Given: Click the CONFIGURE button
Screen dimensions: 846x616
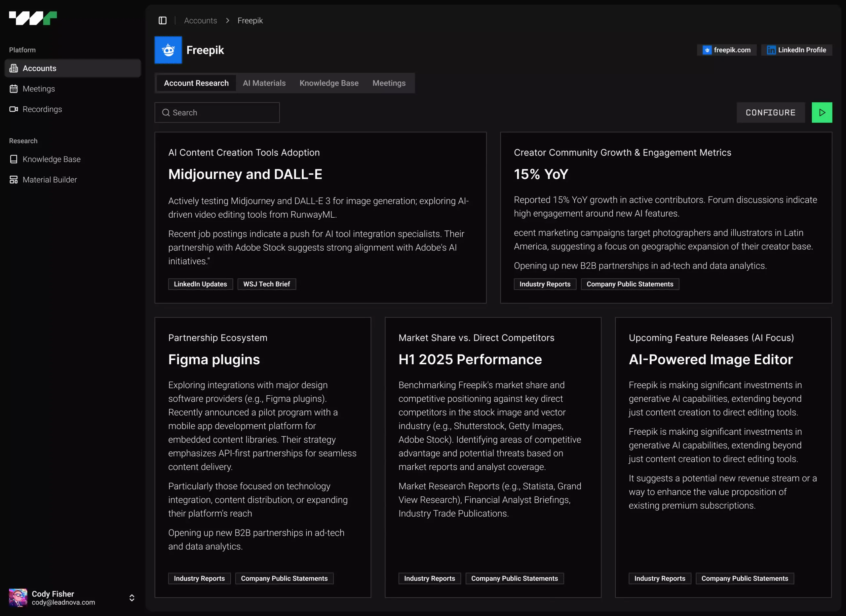Looking at the screenshot, I should click(770, 113).
